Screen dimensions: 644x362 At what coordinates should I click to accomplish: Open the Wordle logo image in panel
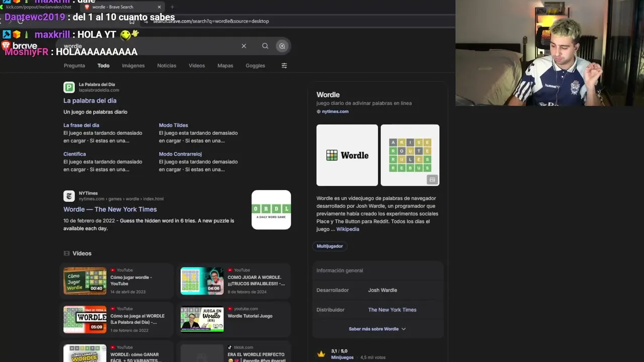click(347, 155)
